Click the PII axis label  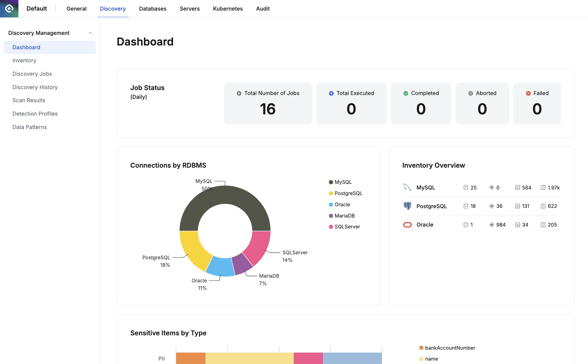coord(161,359)
